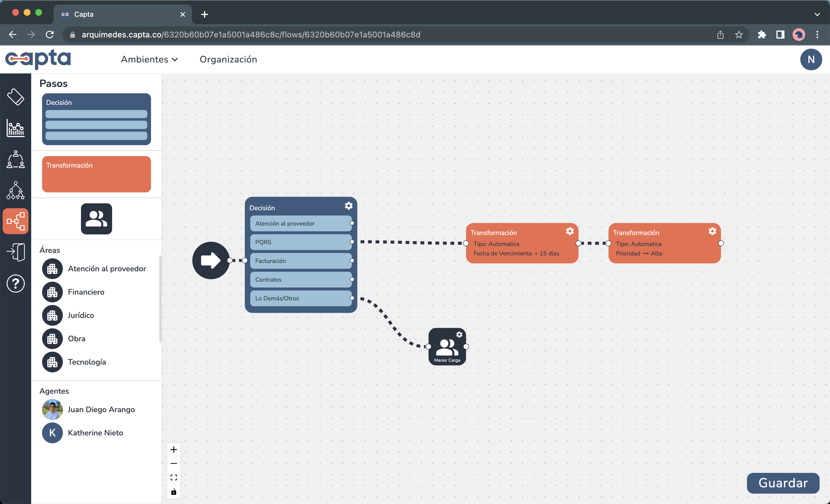
Task: Open the organization hierarchy icon
Action: 16,191
